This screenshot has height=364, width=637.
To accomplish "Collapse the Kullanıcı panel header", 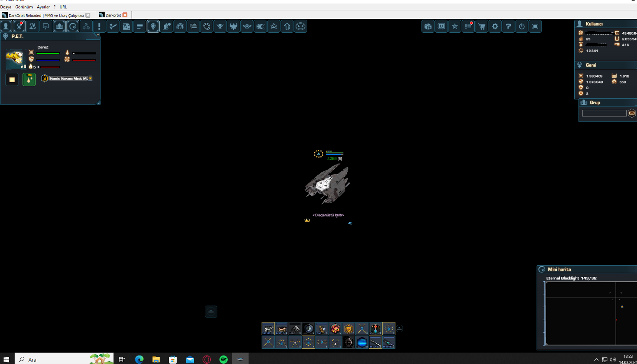I will coord(605,24).
